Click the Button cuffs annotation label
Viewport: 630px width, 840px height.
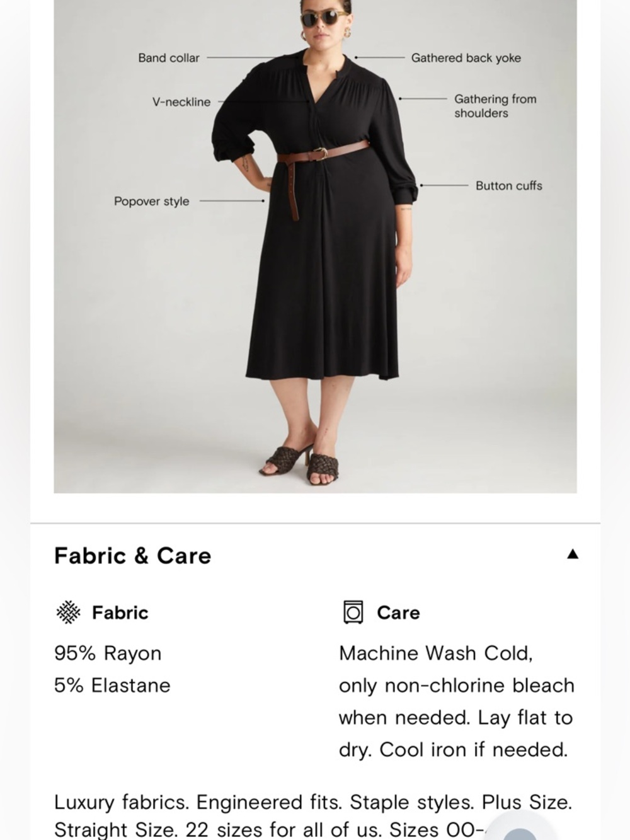point(509,186)
